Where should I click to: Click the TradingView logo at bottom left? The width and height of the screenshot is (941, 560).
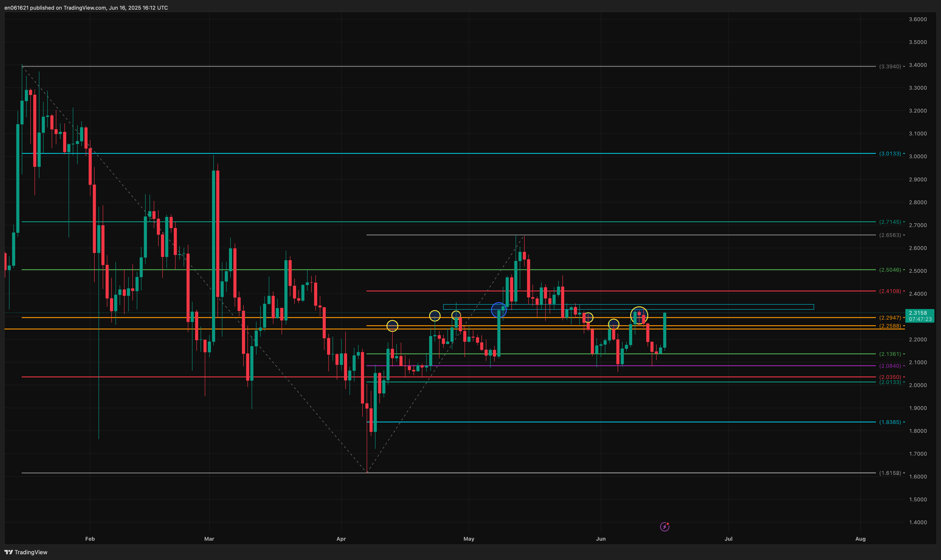tap(26, 552)
